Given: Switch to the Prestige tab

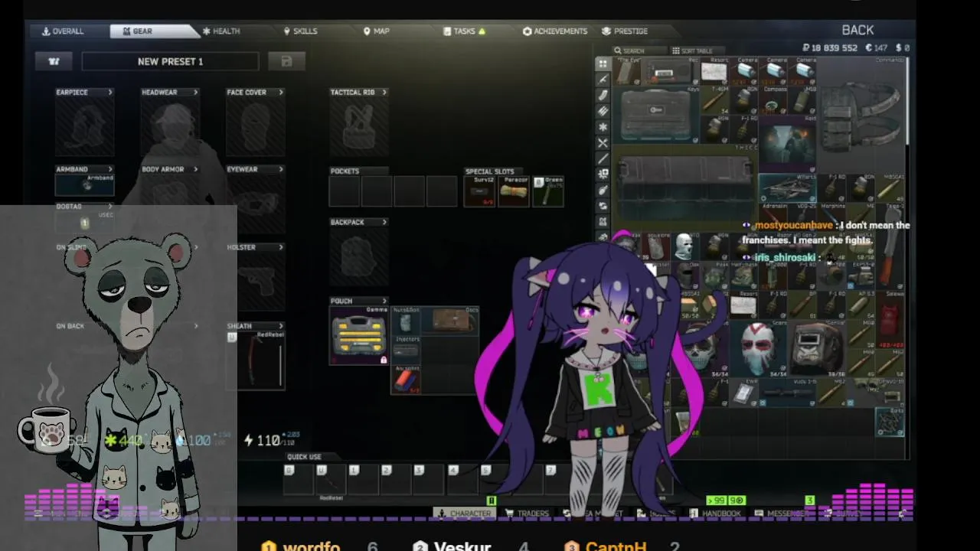Looking at the screenshot, I should (x=625, y=31).
